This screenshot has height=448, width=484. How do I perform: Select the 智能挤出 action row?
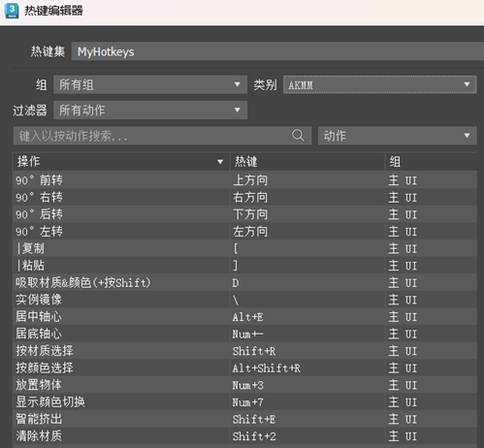[x=244, y=419]
